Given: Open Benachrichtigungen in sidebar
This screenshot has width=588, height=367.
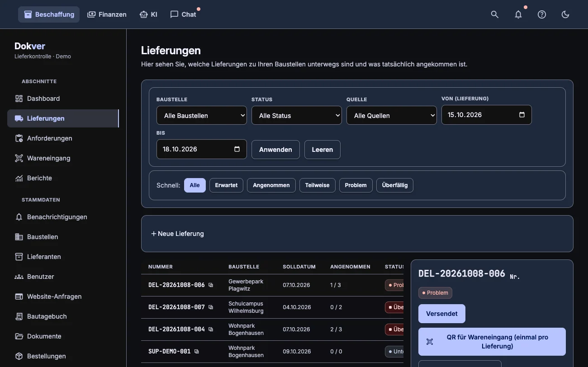Looking at the screenshot, I should pyautogui.click(x=63, y=217).
